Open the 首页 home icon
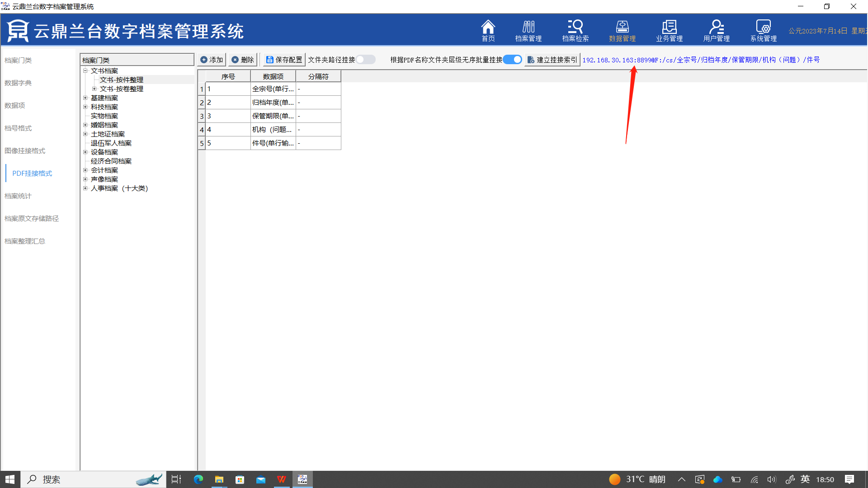This screenshot has width=868, height=488. 488,30
